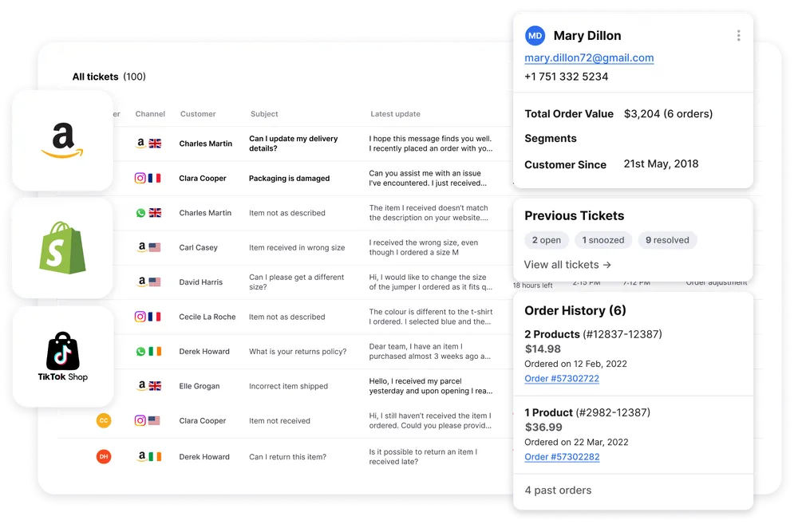Click the Amazon icon in Elle Grogan's row

click(x=141, y=386)
